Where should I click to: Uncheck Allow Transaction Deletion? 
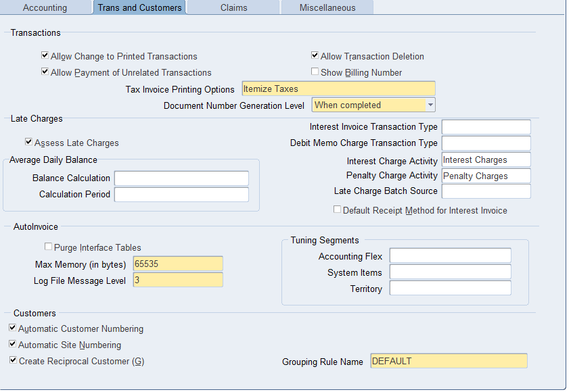(315, 55)
